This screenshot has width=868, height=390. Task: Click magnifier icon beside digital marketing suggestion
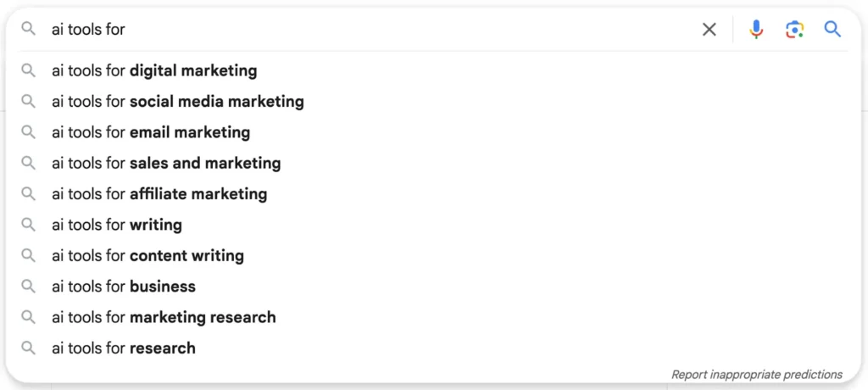click(28, 71)
